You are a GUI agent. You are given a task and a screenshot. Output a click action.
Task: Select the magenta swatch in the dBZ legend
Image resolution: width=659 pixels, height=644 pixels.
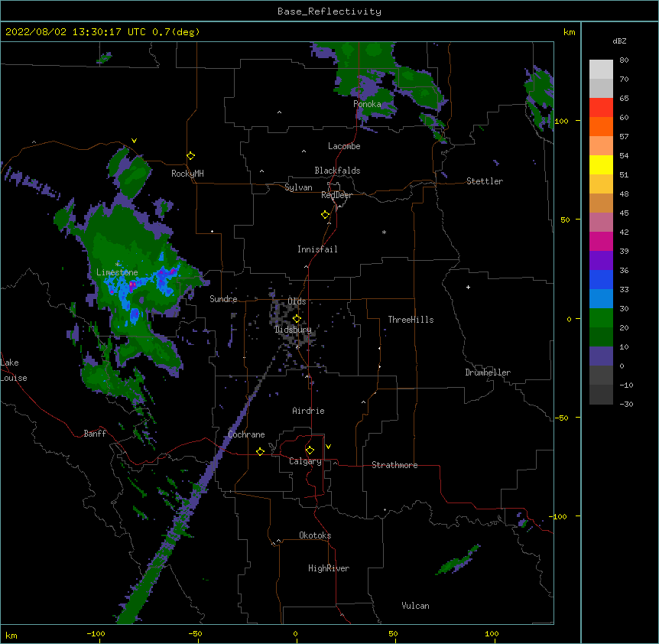click(x=601, y=241)
